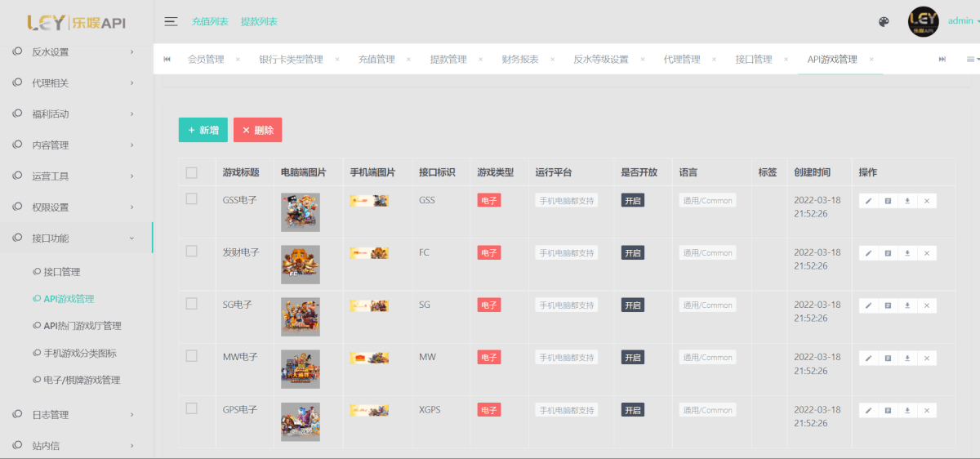Collapse the 接口功能 sidebar section
The width and height of the screenshot is (980, 459).
76,238
